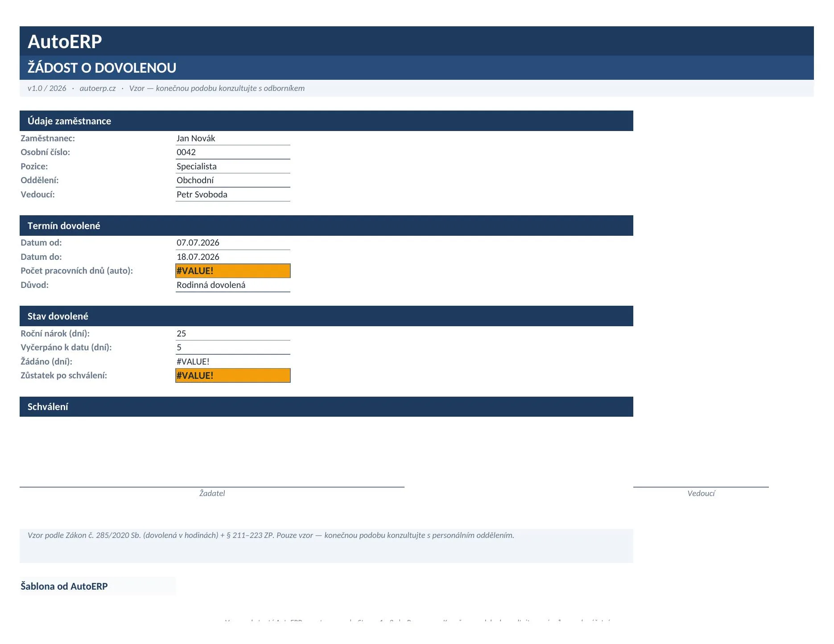Click the Vedoucí: label in employee section

coord(37,194)
